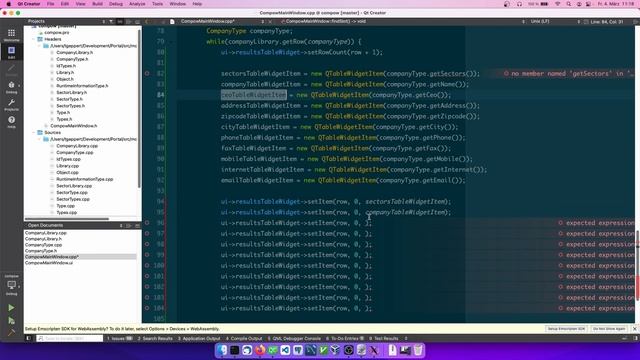This screenshot has width=640, height=360.
Task: Open the Search Results output pane
Action: pos(155,338)
